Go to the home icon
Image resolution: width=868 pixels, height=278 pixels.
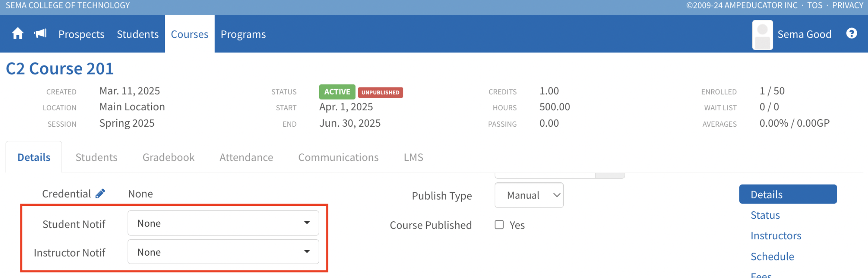tap(18, 34)
